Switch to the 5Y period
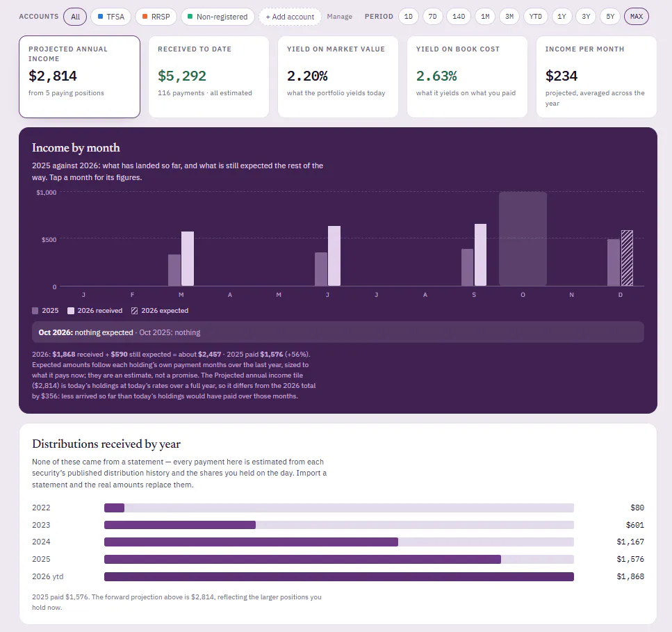 click(x=610, y=17)
